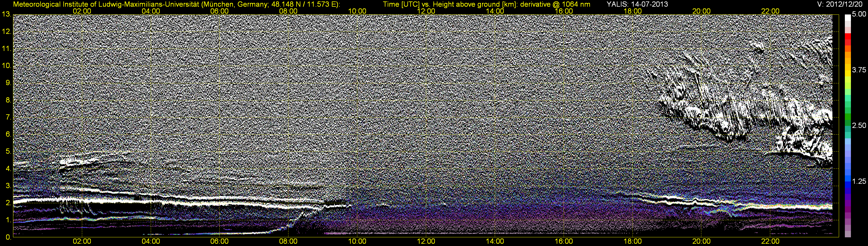Click the 02:00 label on the lower time axis
Image resolution: width=868 pixels, height=246 pixels.
point(82,241)
